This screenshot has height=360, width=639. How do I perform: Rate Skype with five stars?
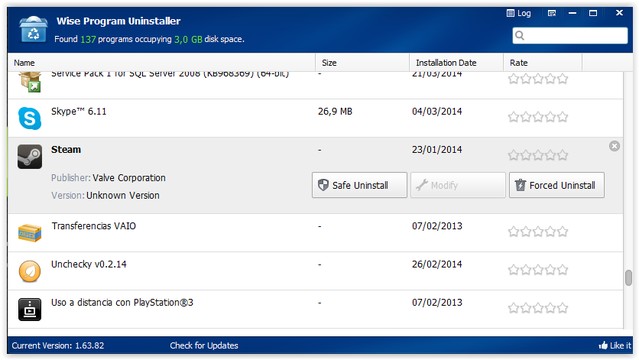563,117
